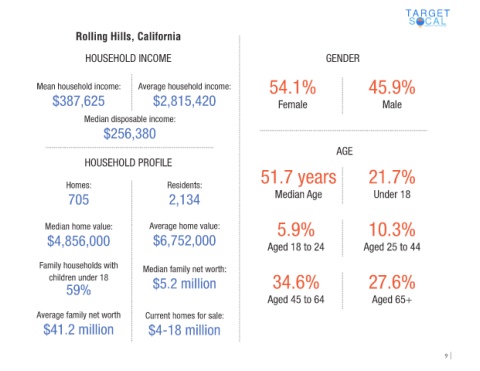Select the Rolling Hills, California title
The height and width of the screenshot is (371, 480).
click(x=128, y=36)
